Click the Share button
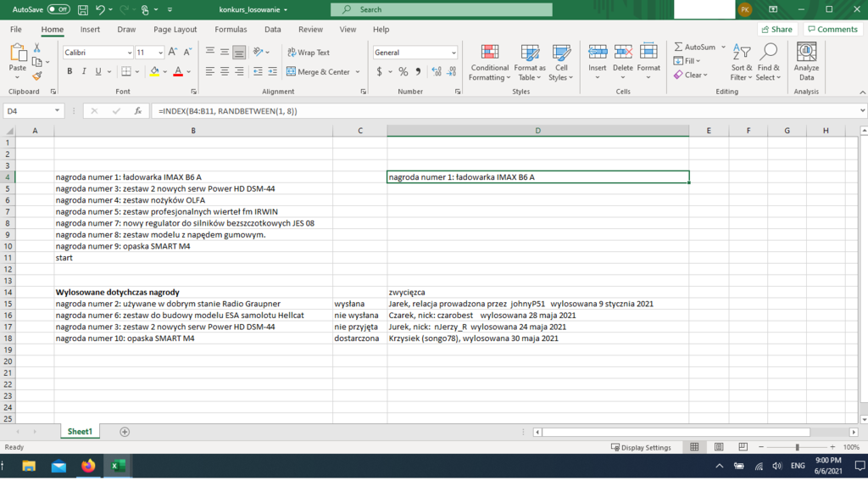868x481 pixels. (776, 29)
